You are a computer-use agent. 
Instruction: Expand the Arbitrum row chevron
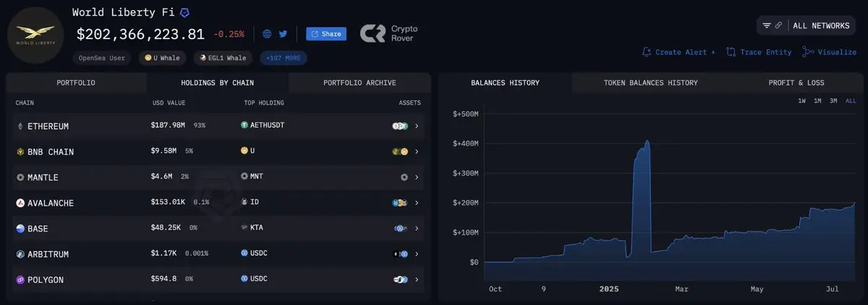(x=417, y=254)
